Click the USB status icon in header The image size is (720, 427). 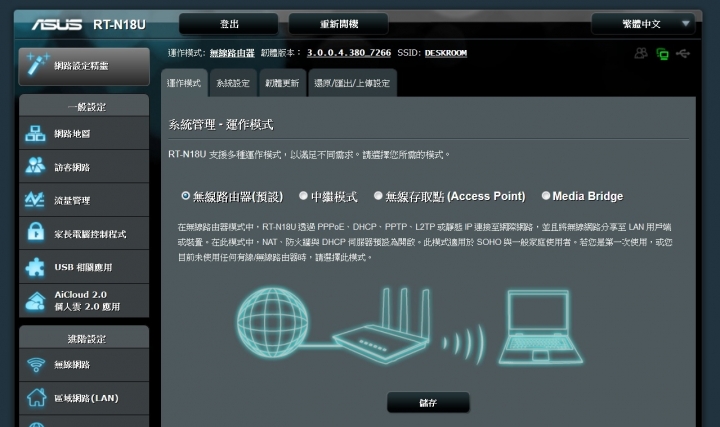[x=683, y=54]
